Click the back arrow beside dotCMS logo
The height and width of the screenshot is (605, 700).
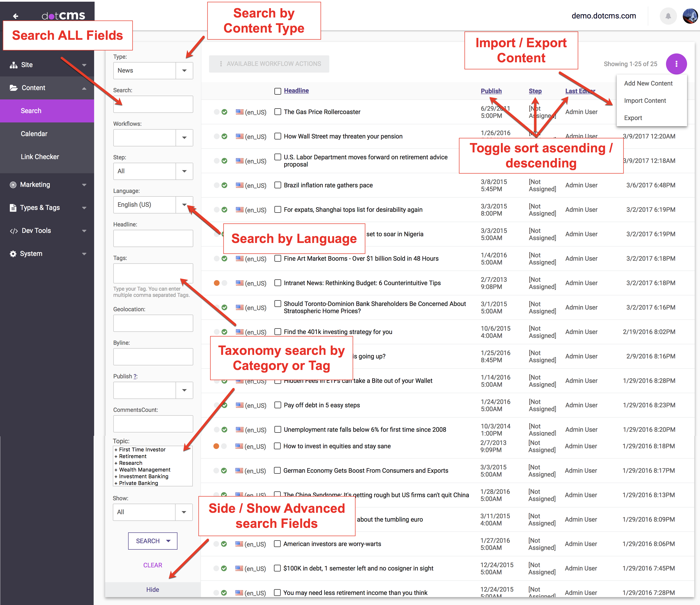click(x=16, y=16)
